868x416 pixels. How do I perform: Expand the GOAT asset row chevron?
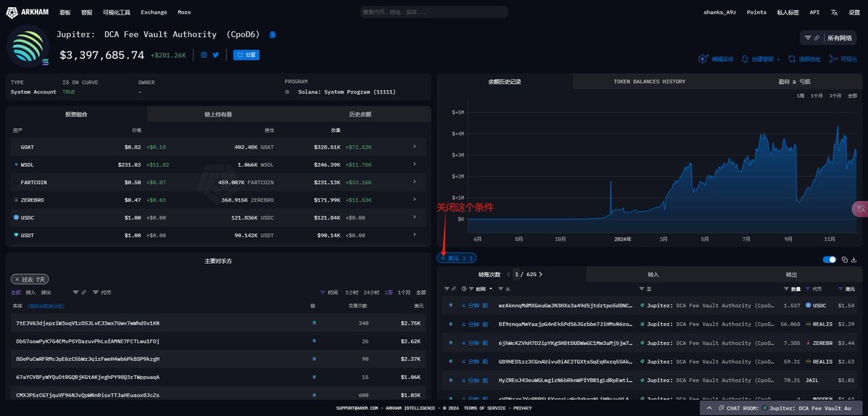415,147
